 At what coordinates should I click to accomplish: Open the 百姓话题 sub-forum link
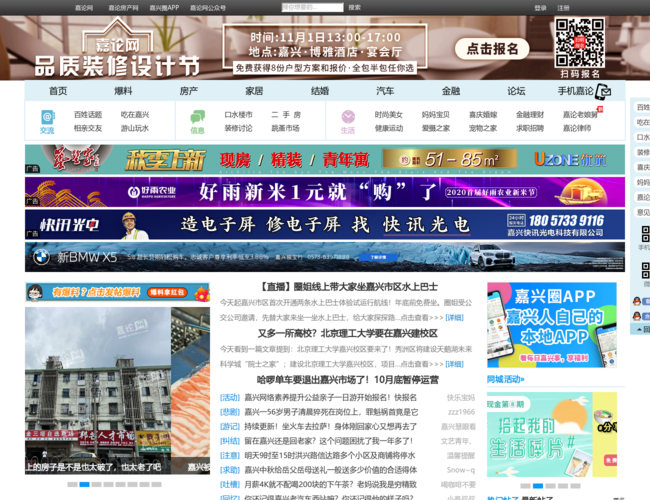88,115
